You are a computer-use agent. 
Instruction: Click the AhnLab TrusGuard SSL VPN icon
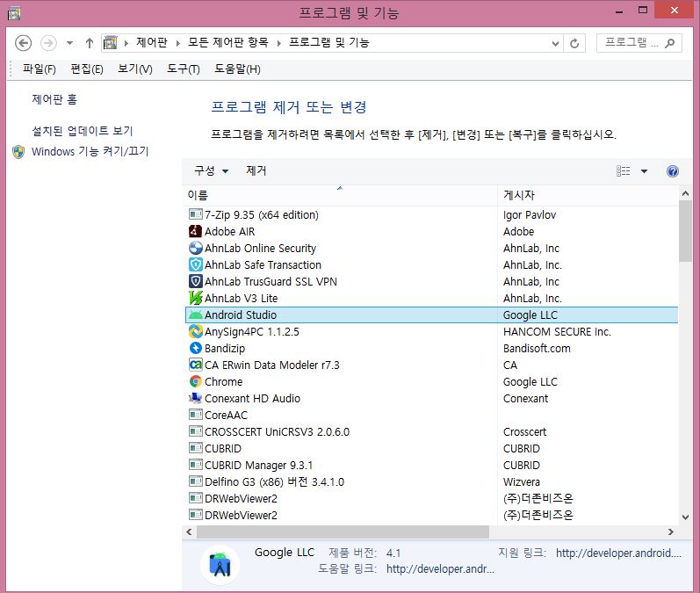196,281
